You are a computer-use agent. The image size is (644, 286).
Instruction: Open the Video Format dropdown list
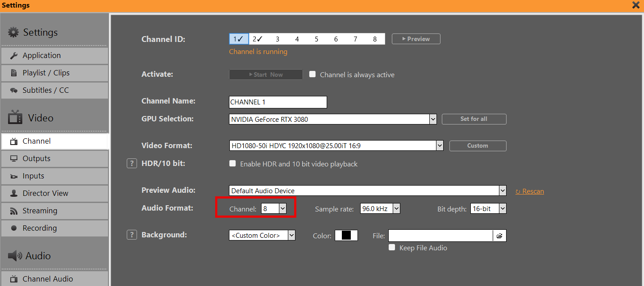[439, 146]
